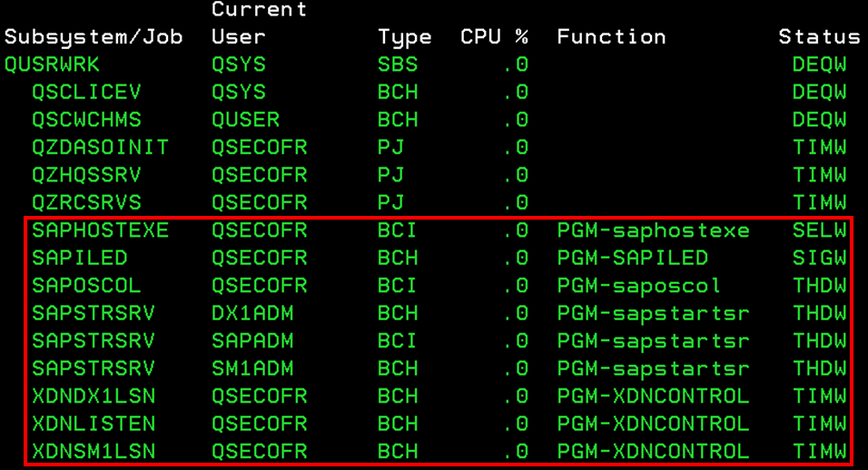Click SAPSTRSRV job of user DX1ADM
Image resolution: width=868 pixels, height=470 pixels.
pos(94,314)
